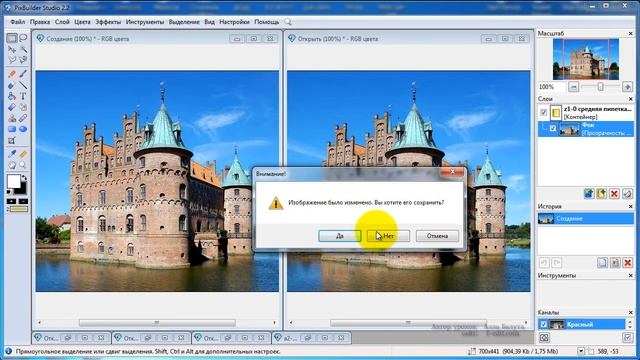
Task: Click the Создание history entry
Action: 586,218
